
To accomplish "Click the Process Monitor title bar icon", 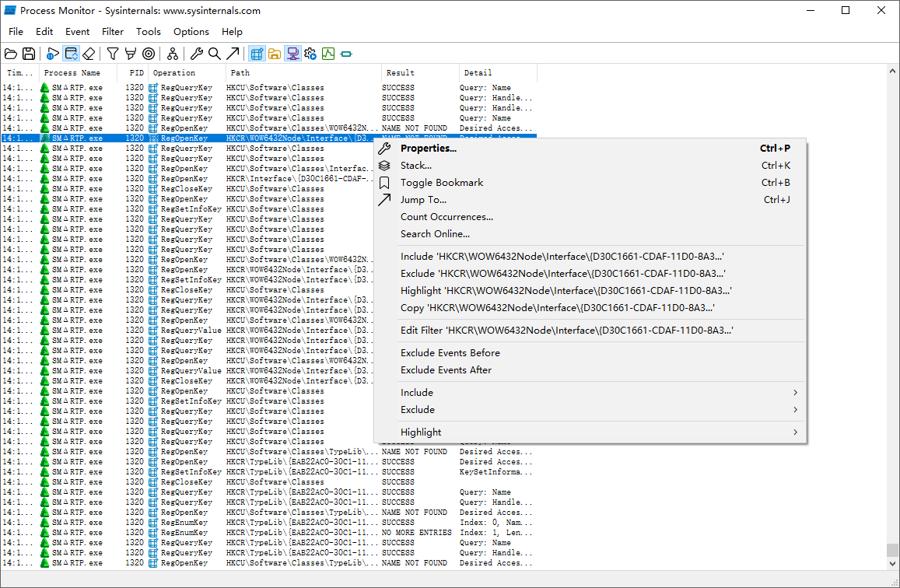I will [x=10, y=10].
